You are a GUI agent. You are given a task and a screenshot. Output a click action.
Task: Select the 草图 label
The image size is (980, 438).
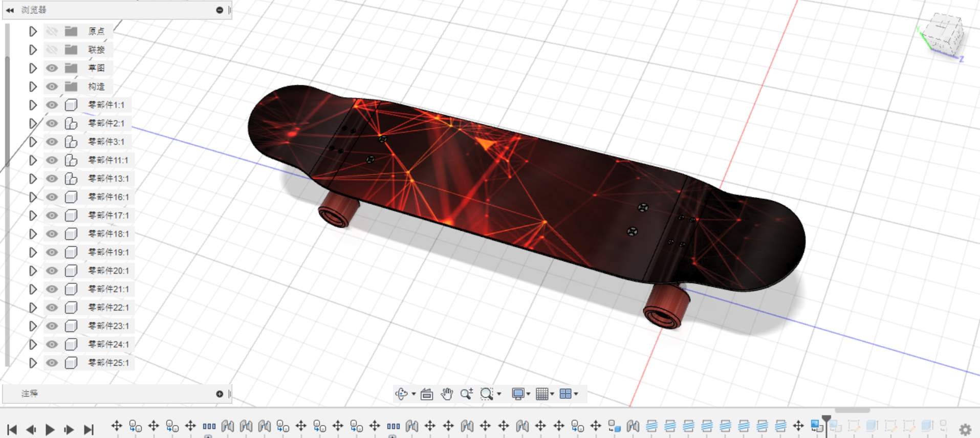click(x=96, y=68)
